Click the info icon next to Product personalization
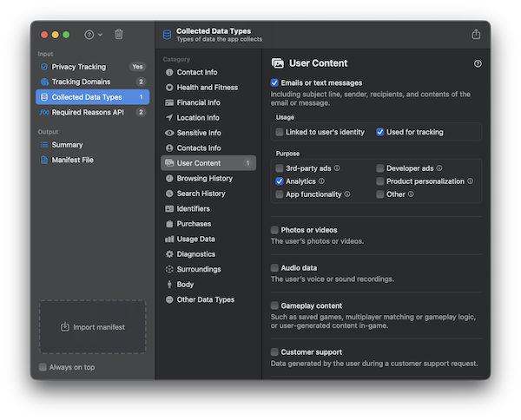This screenshot has width=521, height=420. point(470,181)
